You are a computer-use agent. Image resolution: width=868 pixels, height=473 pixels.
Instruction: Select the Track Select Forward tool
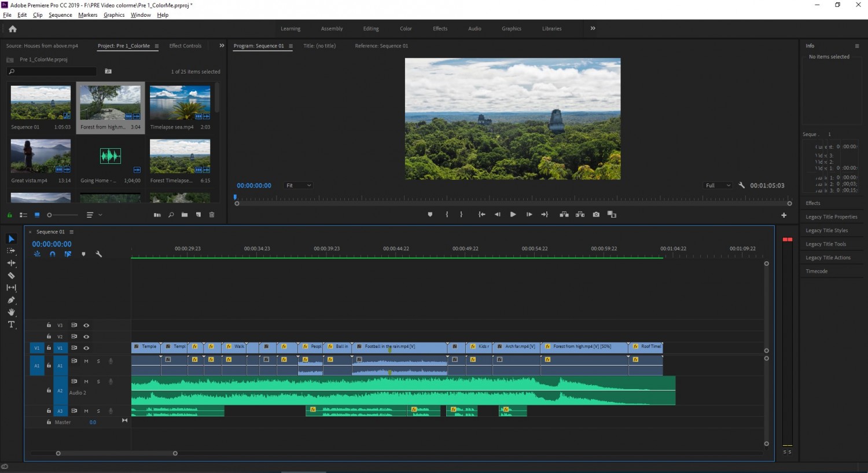click(x=11, y=251)
